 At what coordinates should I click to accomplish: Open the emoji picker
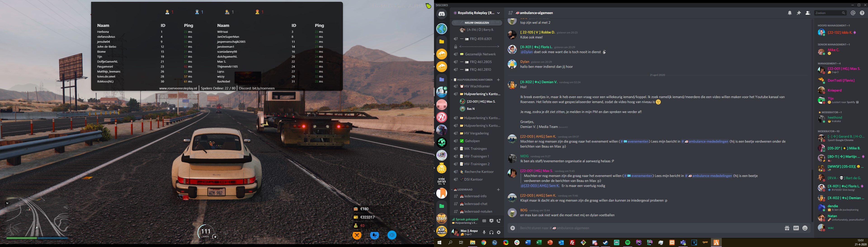click(805, 228)
